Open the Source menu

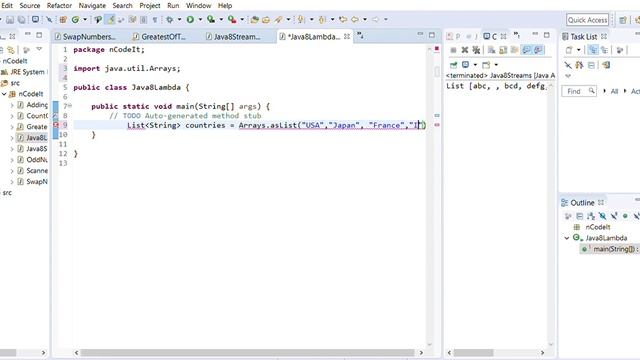pyautogui.click(x=30, y=6)
